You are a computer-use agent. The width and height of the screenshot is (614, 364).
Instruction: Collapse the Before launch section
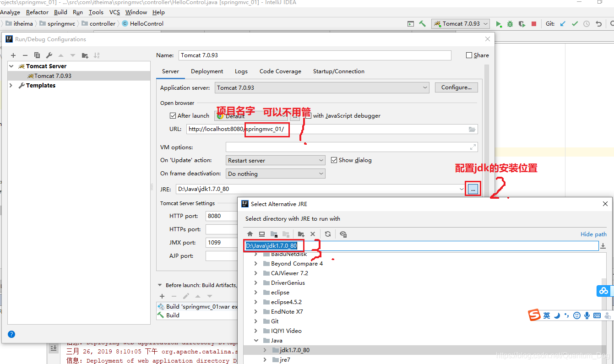click(160, 285)
